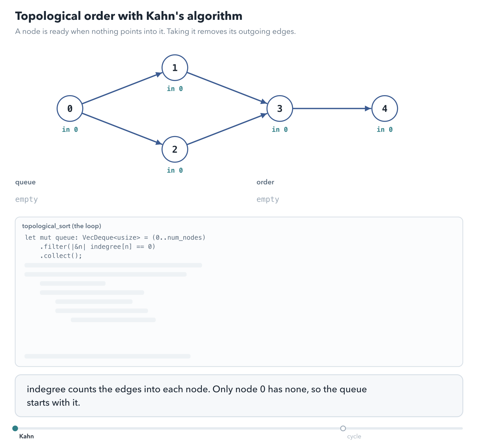Click the edge from node 3 to 4
The height and width of the screenshot is (448, 478).
coord(332,109)
